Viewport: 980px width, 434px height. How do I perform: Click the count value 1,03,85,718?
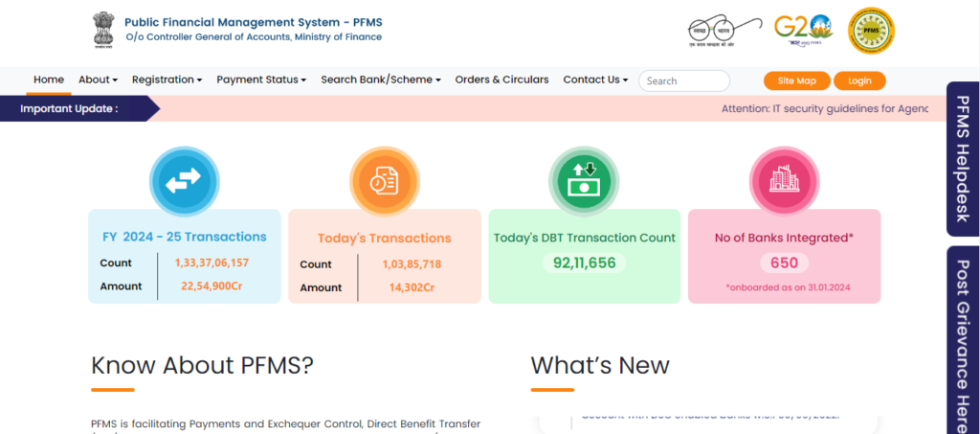[412, 263]
